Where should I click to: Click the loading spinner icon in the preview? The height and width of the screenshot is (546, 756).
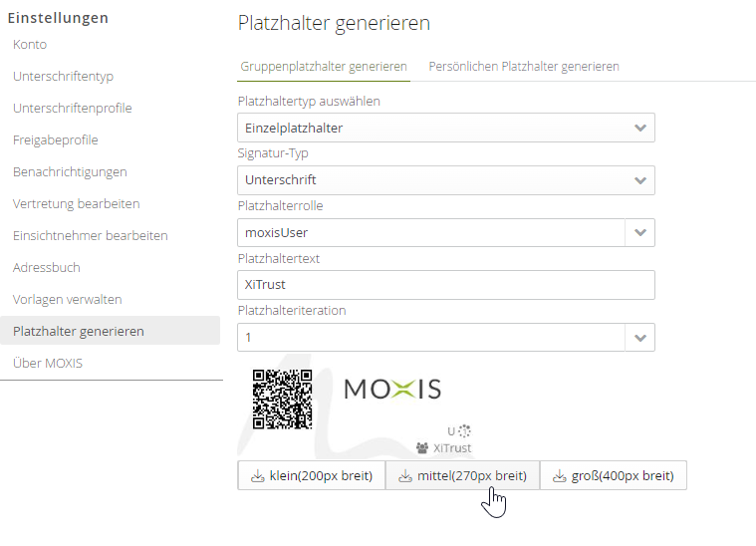[465, 431]
